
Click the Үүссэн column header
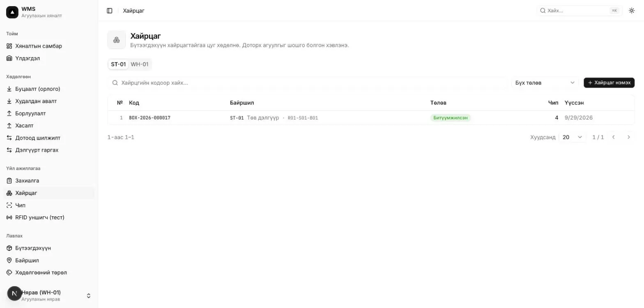[x=574, y=103]
